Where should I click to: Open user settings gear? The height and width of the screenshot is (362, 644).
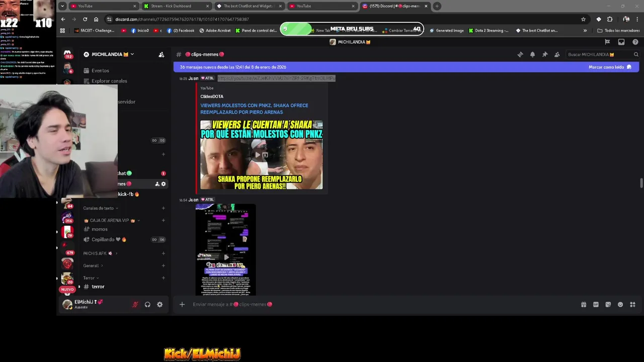click(159, 304)
